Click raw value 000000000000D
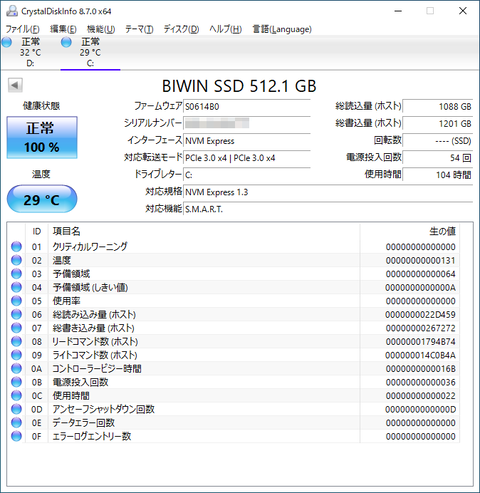 (421, 409)
